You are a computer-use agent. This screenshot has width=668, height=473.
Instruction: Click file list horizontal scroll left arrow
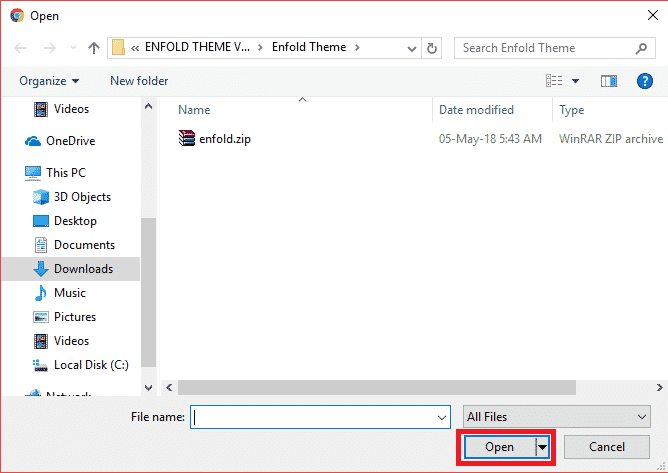tap(169, 387)
